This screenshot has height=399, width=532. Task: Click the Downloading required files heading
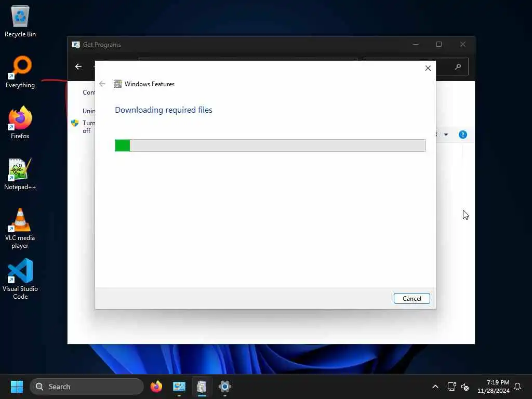[164, 110]
